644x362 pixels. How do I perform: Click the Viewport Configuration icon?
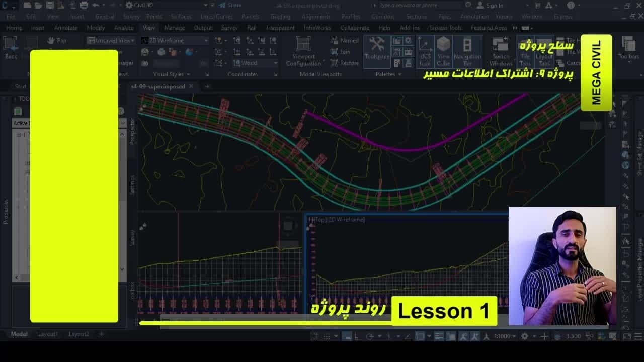pyautogui.click(x=303, y=51)
